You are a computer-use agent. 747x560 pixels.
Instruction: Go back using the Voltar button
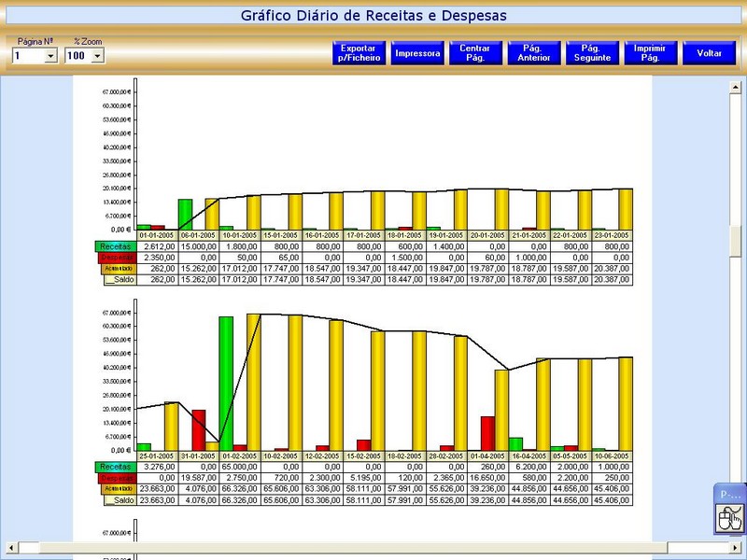pyautogui.click(x=709, y=53)
